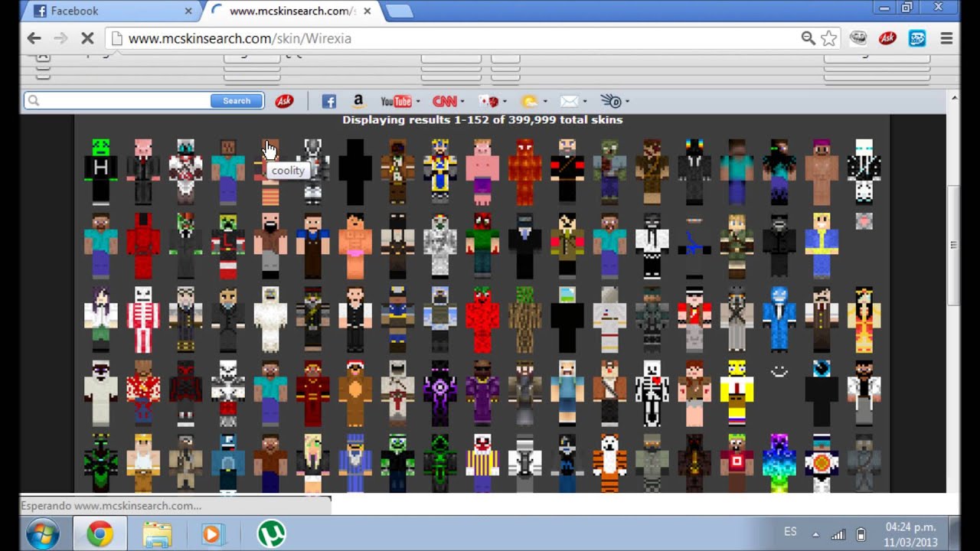Select the solid black silhouette skin
The image size is (980, 551).
coord(355,171)
